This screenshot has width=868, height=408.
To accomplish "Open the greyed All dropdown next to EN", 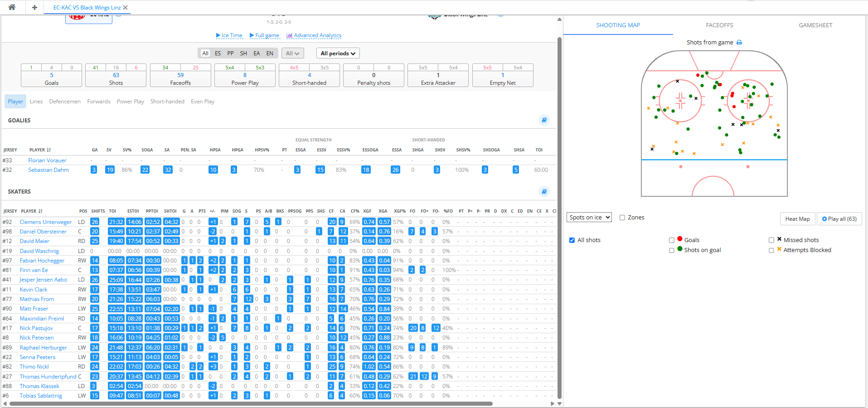I will point(292,53).
